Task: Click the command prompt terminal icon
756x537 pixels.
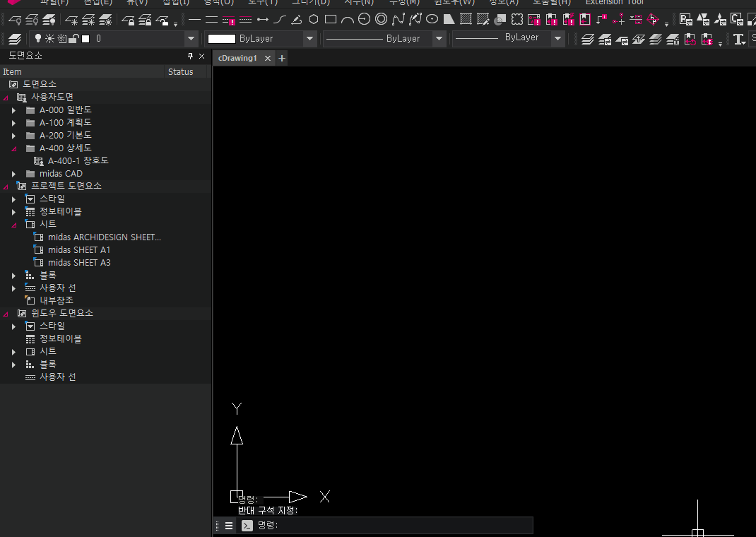Action: (x=247, y=526)
